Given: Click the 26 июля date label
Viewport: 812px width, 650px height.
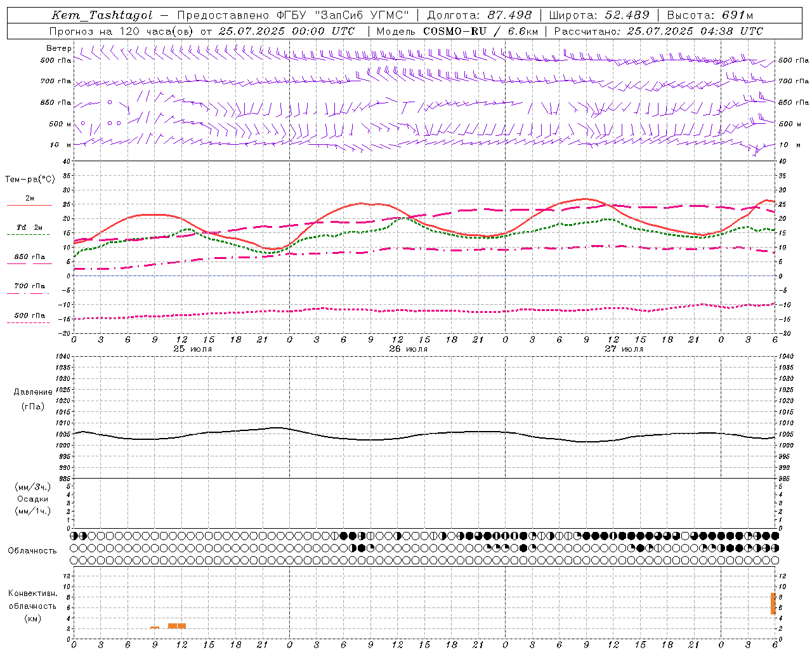Looking at the screenshot, I should pos(409,349).
